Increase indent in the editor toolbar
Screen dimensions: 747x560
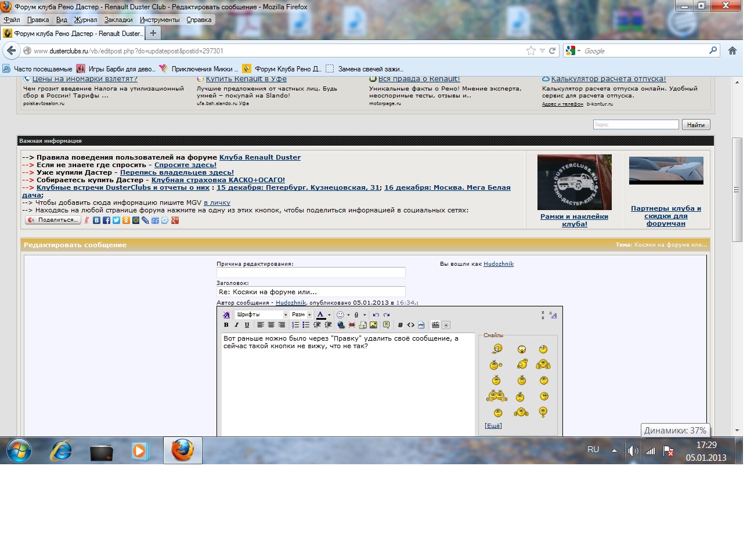coord(328,325)
